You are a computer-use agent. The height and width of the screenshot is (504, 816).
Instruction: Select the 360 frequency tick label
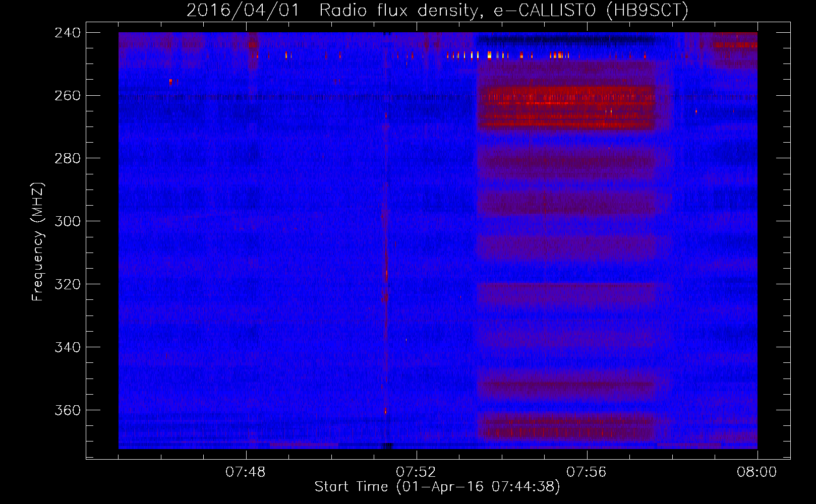click(68, 411)
